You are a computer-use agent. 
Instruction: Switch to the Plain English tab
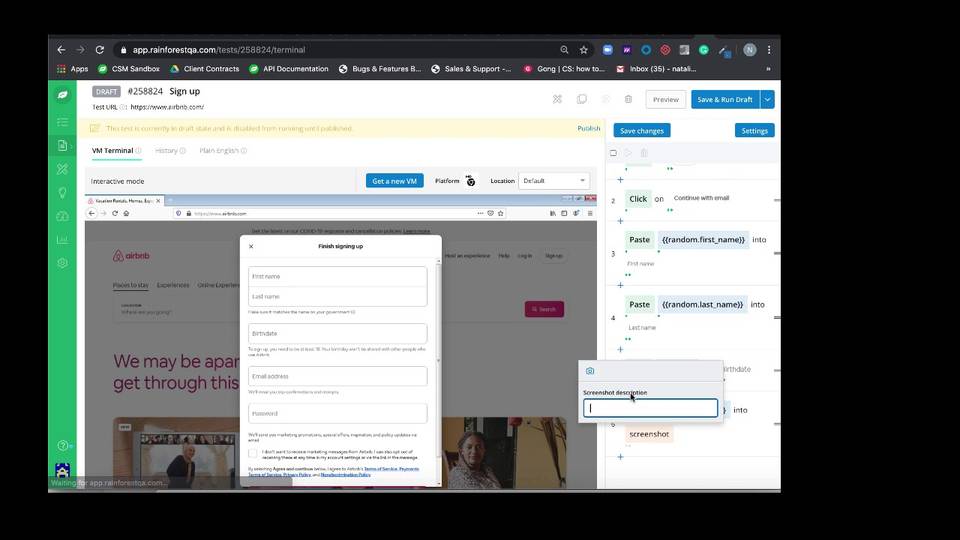coord(223,151)
